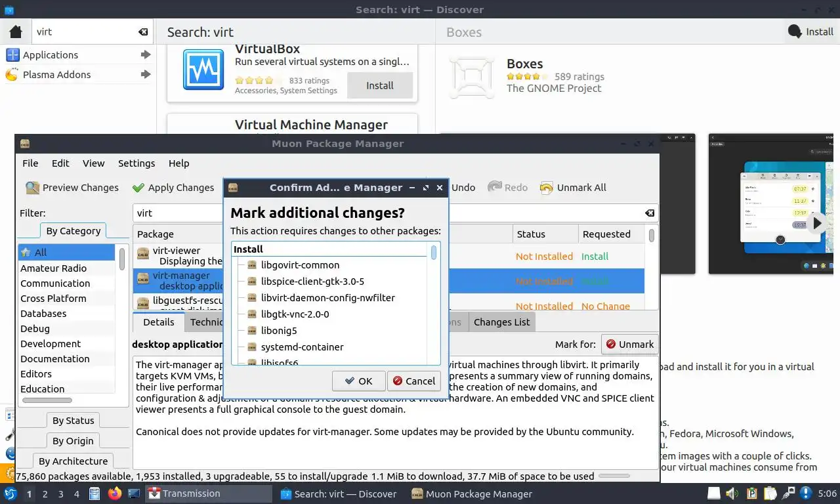Viewport: 840px width, 504px height.
Task: Install Boxes from the Discover header
Action: coord(810,31)
